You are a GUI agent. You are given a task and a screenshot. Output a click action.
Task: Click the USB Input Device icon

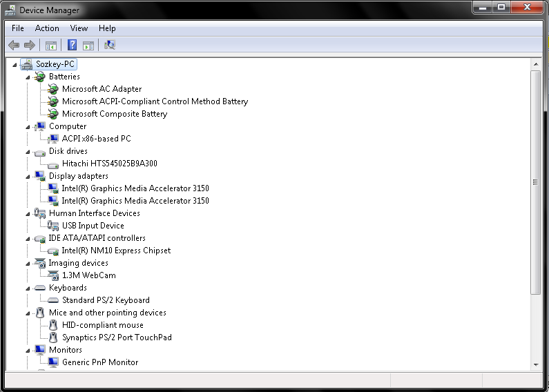pyautogui.click(x=53, y=226)
